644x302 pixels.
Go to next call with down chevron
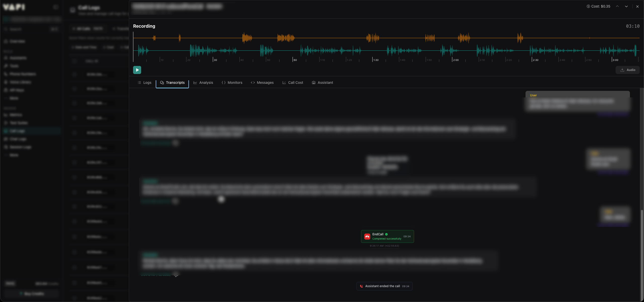pyautogui.click(x=626, y=7)
